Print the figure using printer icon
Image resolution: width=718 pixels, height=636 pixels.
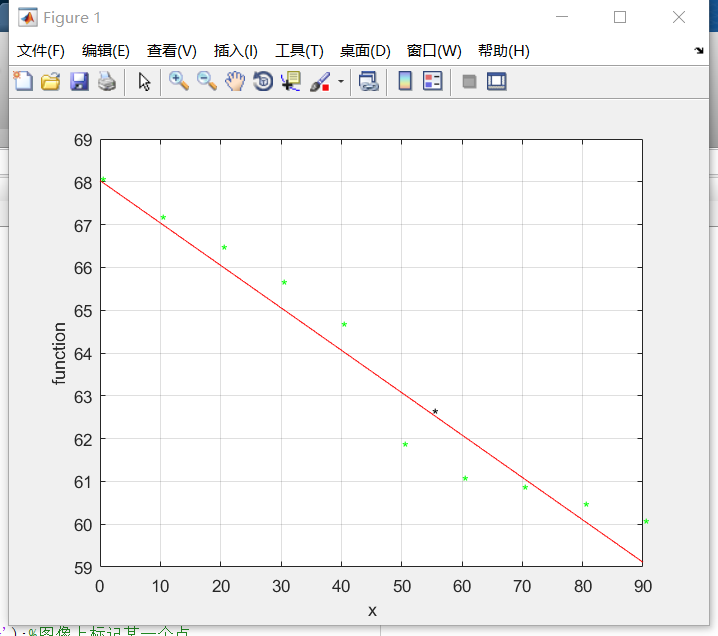[x=107, y=82]
